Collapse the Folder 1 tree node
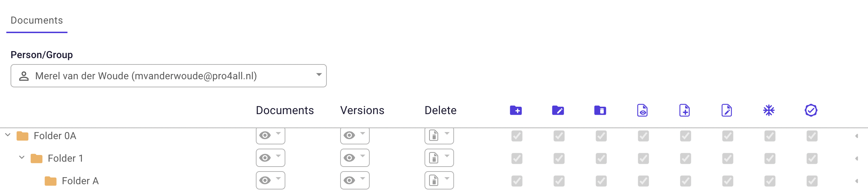 [x=22, y=158]
